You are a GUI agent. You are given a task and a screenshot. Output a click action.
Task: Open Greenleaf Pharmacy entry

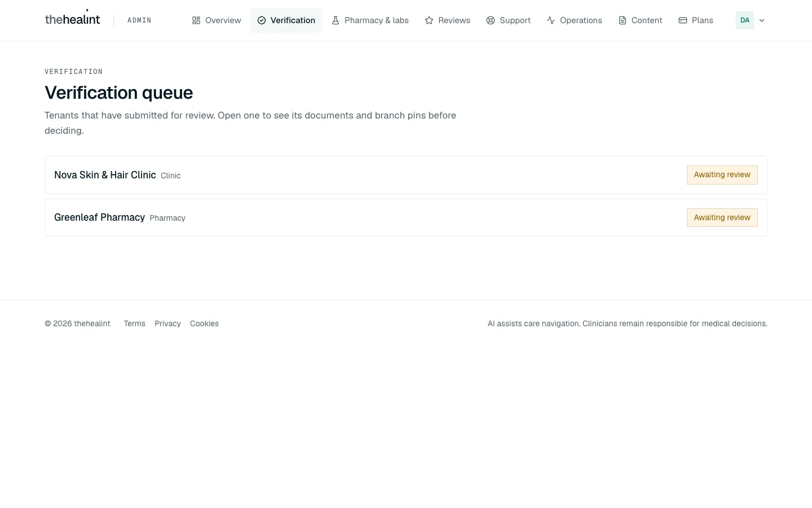406,218
